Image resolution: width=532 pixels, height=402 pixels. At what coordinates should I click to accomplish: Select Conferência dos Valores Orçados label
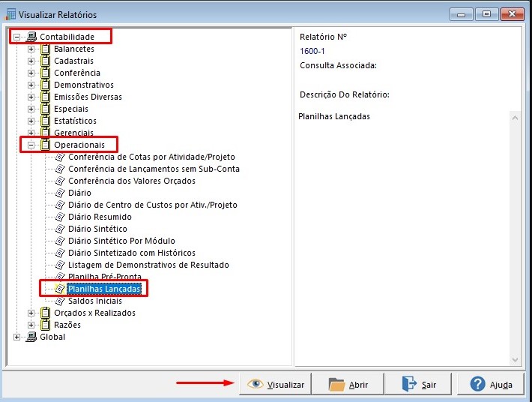[132, 181]
